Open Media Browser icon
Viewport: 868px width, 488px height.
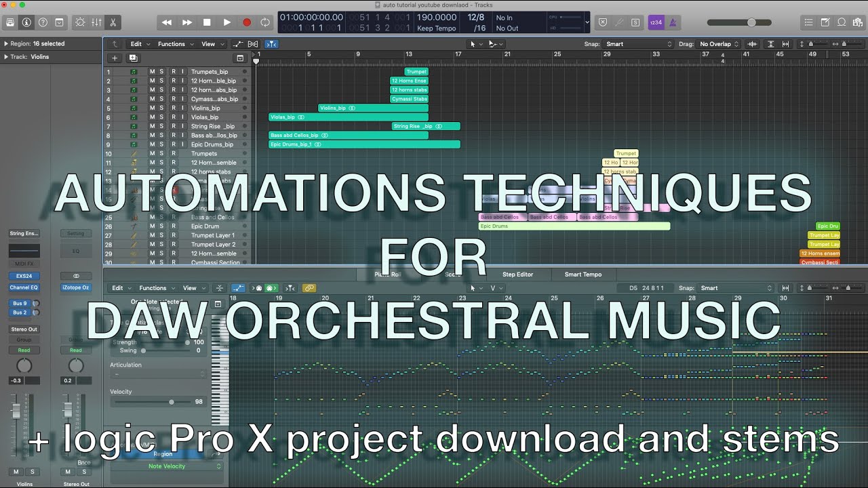[x=858, y=22]
